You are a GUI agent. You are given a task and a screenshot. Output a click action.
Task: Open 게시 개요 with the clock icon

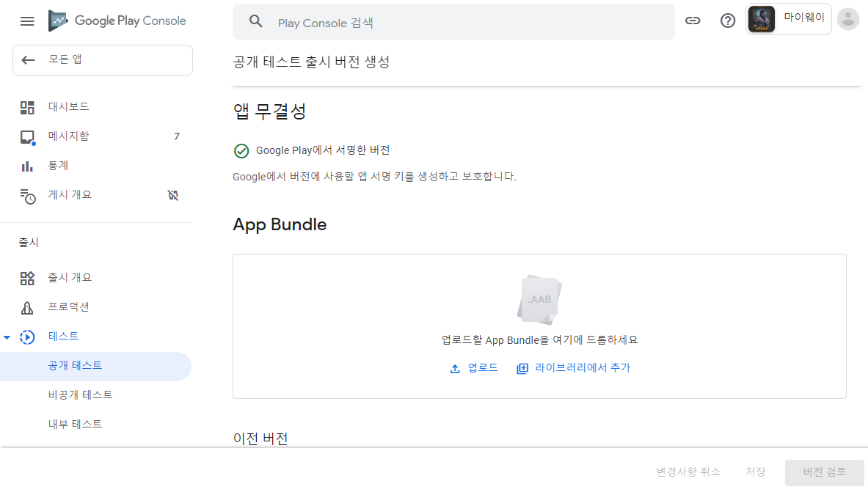pos(27,194)
